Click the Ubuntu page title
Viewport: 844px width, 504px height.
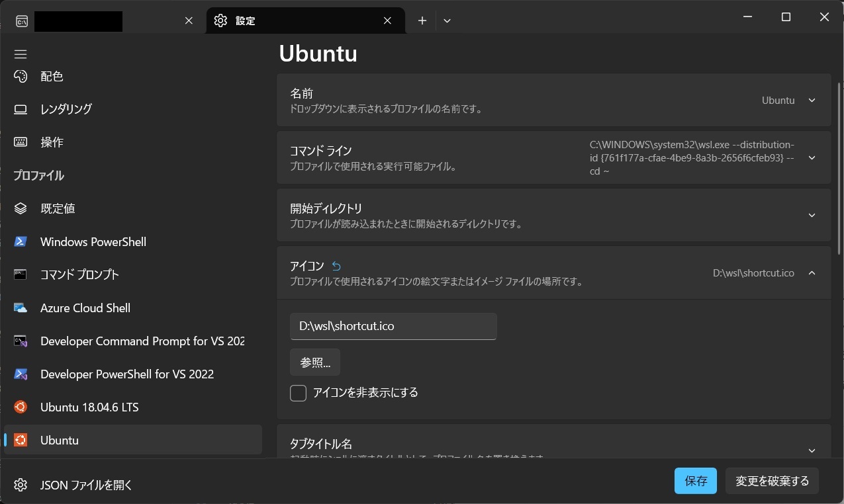318,54
